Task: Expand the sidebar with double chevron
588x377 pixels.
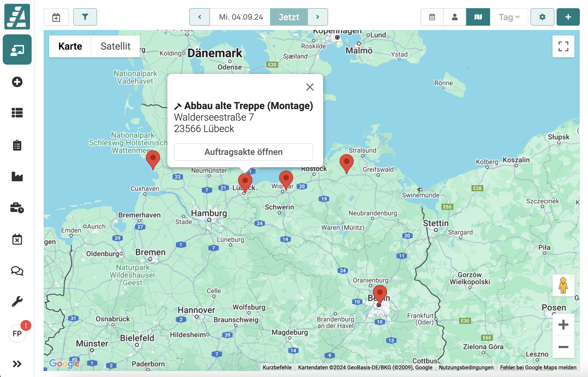Action: click(x=17, y=364)
